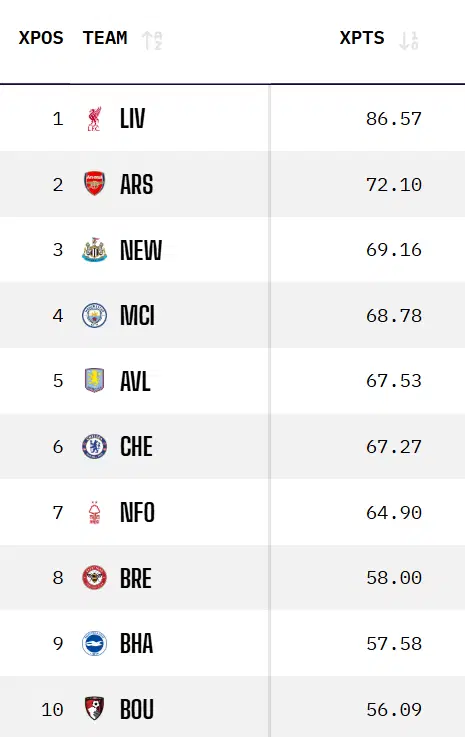Click the Newcastle club crest
The image size is (465, 737).
tap(94, 250)
